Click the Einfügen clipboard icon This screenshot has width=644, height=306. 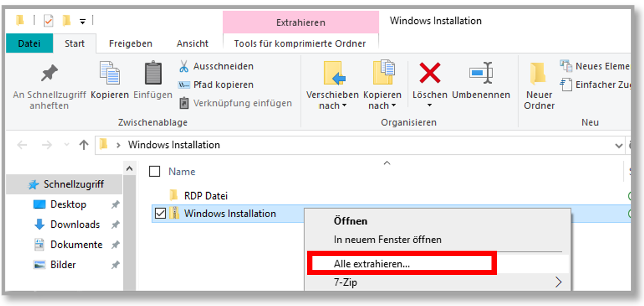click(x=153, y=74)
